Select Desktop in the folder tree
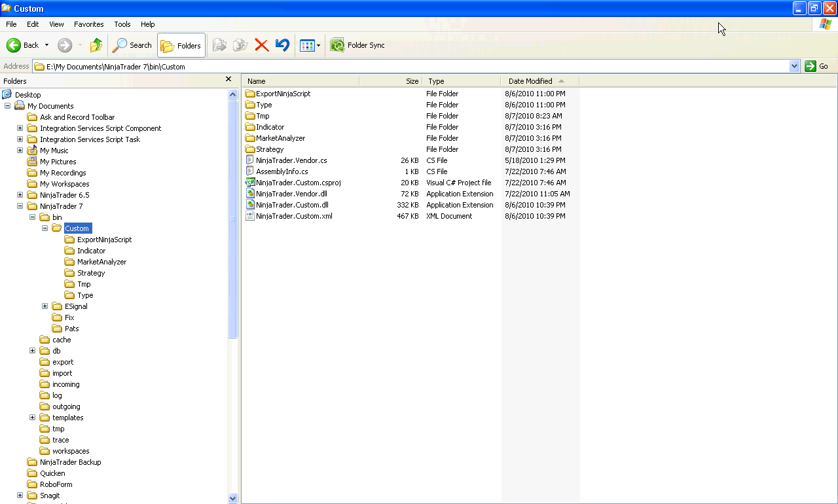Screen dimensions: 838x504 click(27, 95)
